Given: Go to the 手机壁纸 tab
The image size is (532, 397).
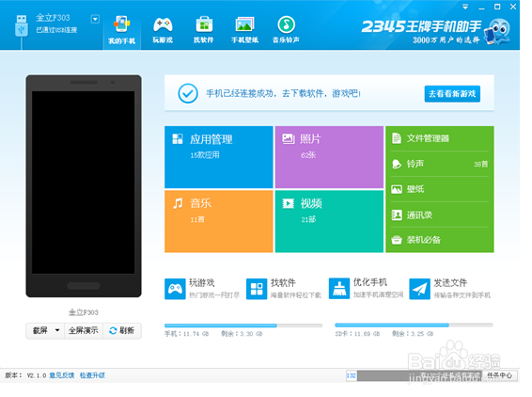Looking at the screenshot, I should tap(244, 31).
